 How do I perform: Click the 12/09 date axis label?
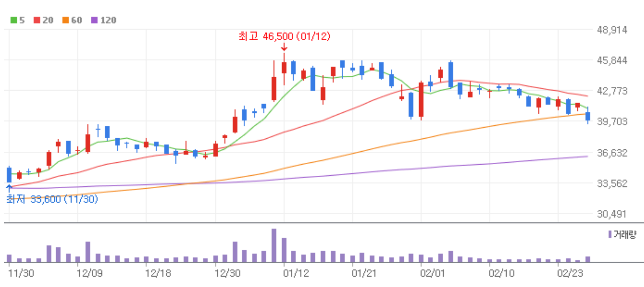90,273
